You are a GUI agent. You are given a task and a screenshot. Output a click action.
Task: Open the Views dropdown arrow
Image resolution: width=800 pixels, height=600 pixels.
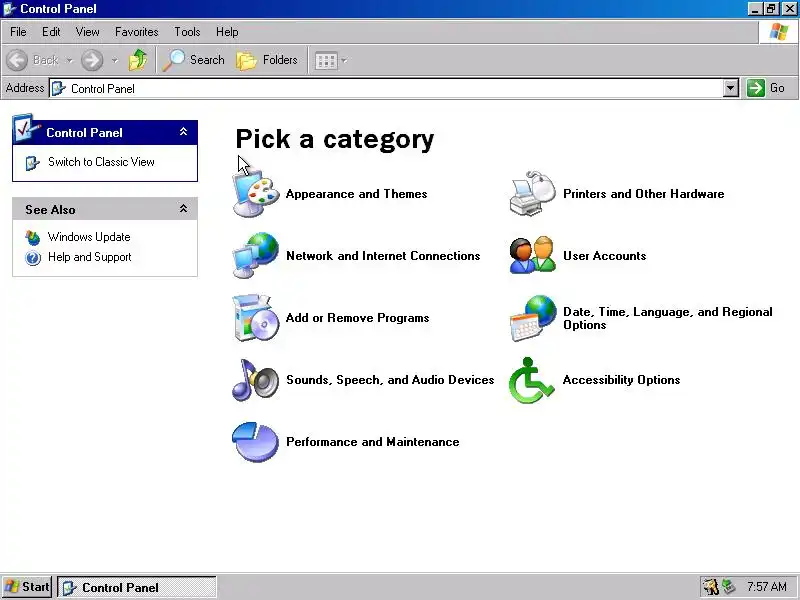(344, 61)
